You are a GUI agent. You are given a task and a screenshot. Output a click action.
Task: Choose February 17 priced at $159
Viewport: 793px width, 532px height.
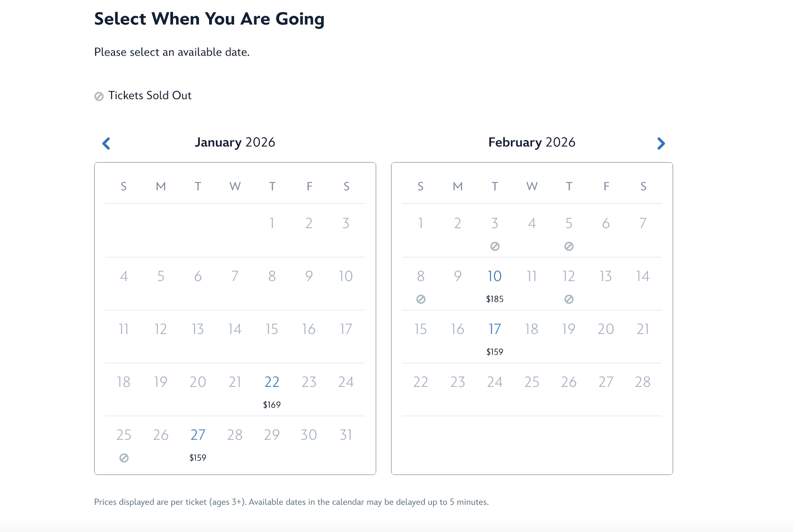495,329
